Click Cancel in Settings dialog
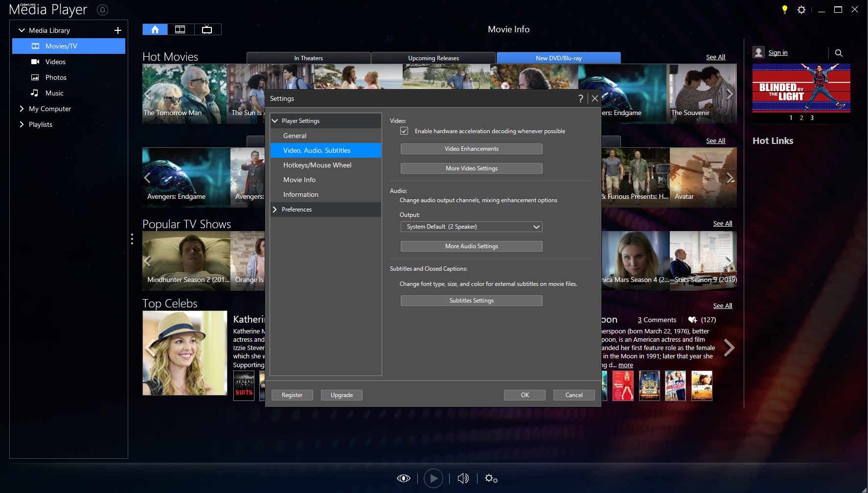 click(x=574, y=395)
